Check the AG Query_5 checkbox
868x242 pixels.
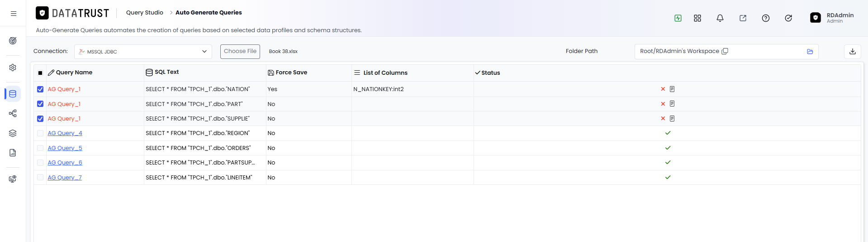click(x=40, y=148)
